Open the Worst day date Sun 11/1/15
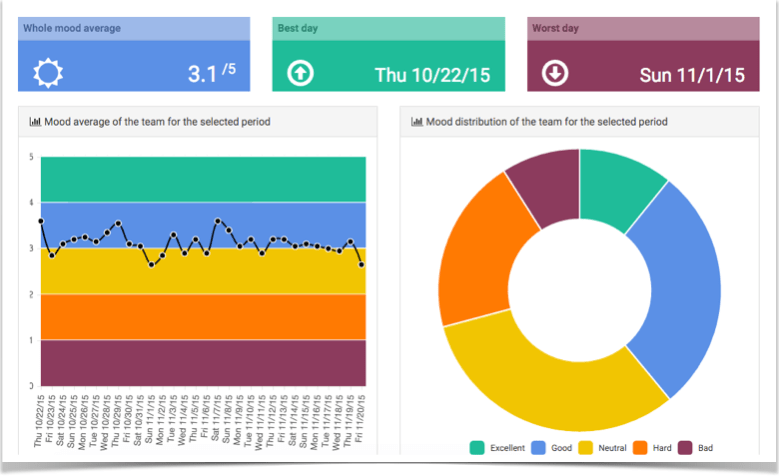 click(692, 75)
